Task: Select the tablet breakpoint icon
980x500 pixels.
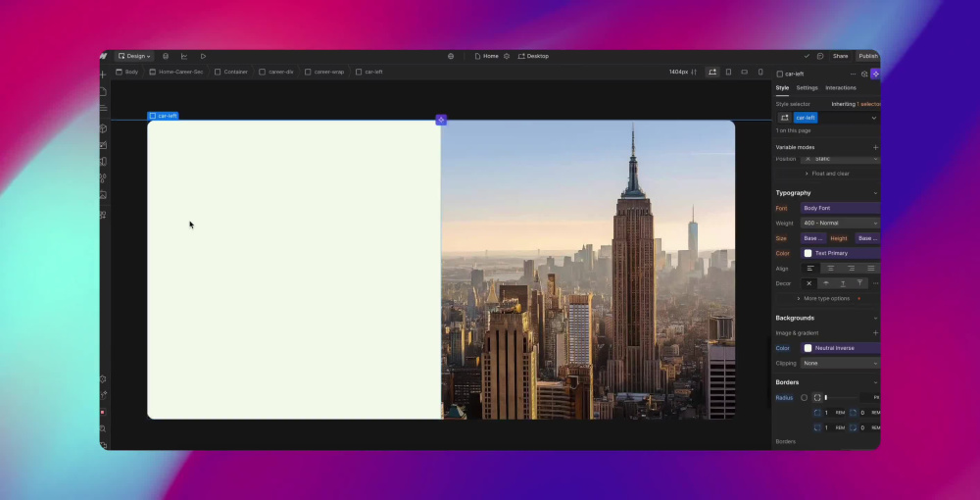Action: coord(729,72)
